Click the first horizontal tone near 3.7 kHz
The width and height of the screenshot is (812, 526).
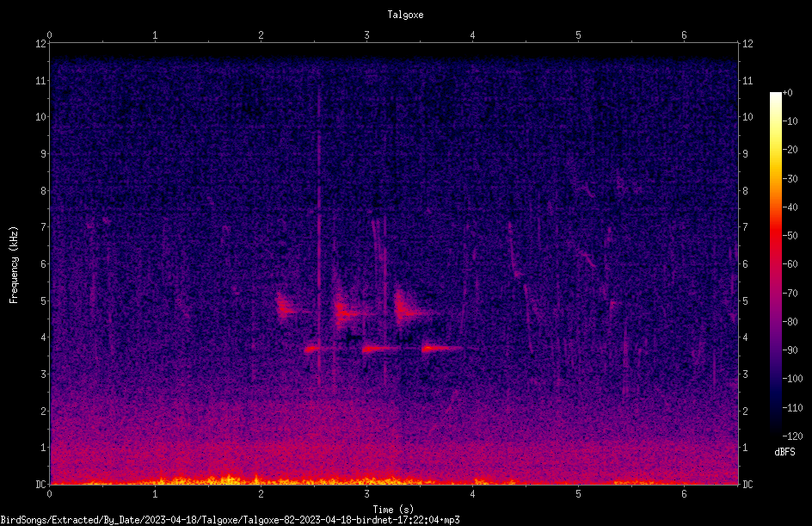[314, 349]
